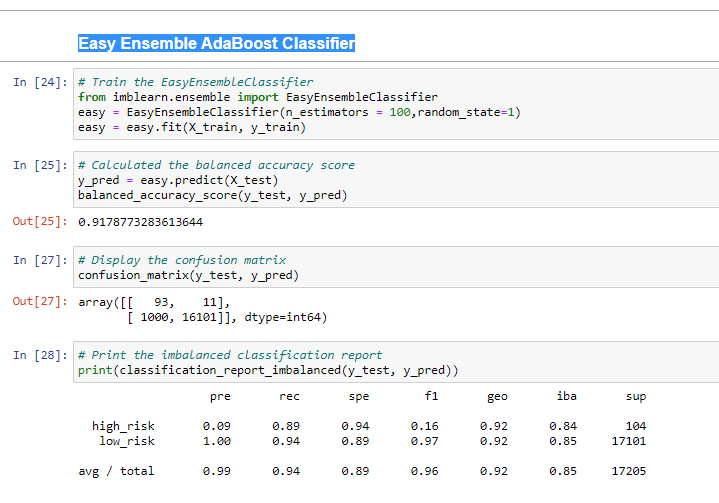Click the In [27] prompt label
This screenshot has height=503, width=719.
pyautogui.click(x=40, y=260)
